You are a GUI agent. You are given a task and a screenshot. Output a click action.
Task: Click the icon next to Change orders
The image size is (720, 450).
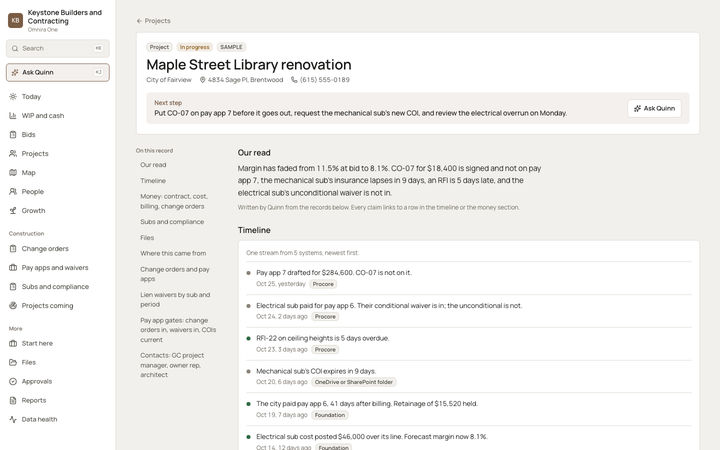tap(13, 248)
